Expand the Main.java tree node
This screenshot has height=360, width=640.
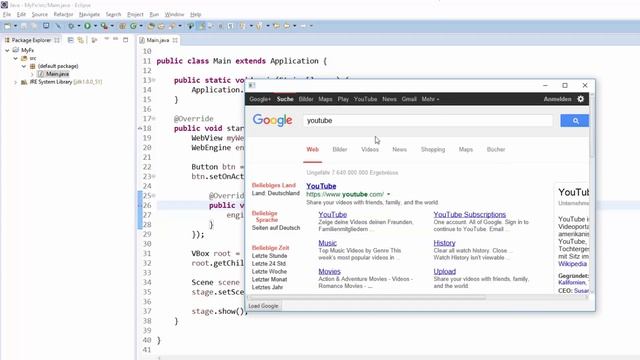coord(32,74)
